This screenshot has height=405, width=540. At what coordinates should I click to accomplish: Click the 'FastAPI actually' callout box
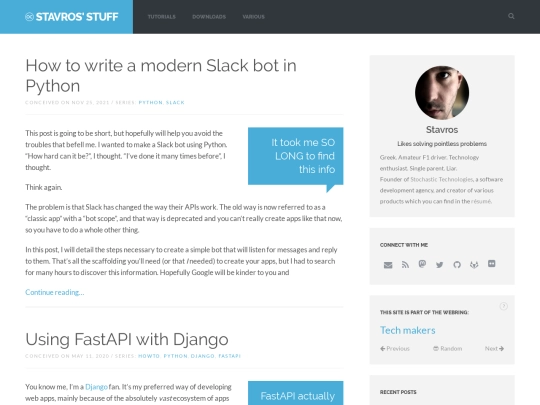click(295, 393)
